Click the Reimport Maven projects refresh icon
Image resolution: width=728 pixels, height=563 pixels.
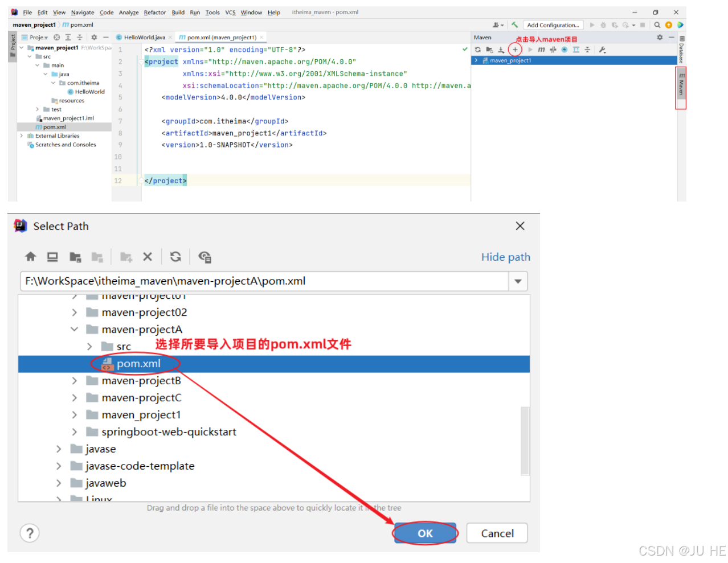(477, 50)
